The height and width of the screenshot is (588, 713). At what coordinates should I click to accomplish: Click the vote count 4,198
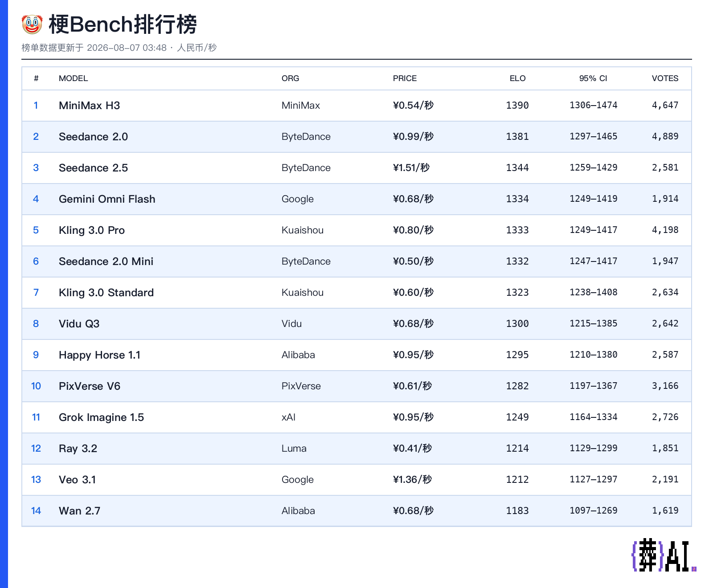665,230
